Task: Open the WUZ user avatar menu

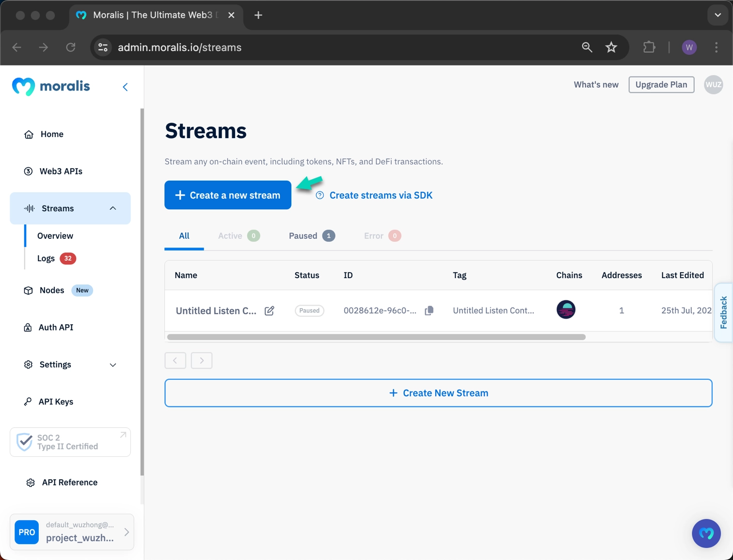Action: (x=713, y=85)
